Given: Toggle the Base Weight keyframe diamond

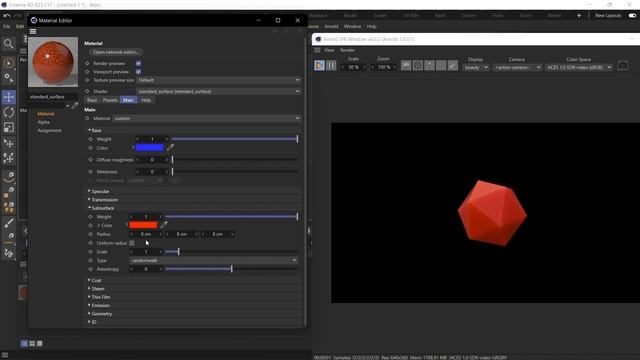Looking at the screenshot, I should click(x=91, y=139).
